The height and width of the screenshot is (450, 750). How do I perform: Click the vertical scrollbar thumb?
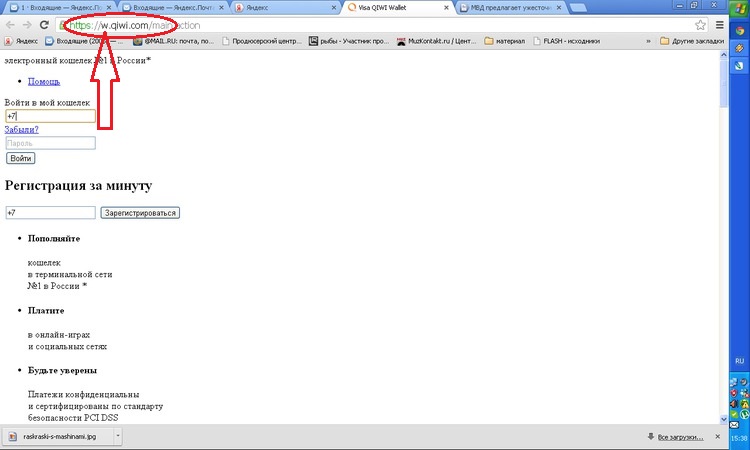pos(723,84)
